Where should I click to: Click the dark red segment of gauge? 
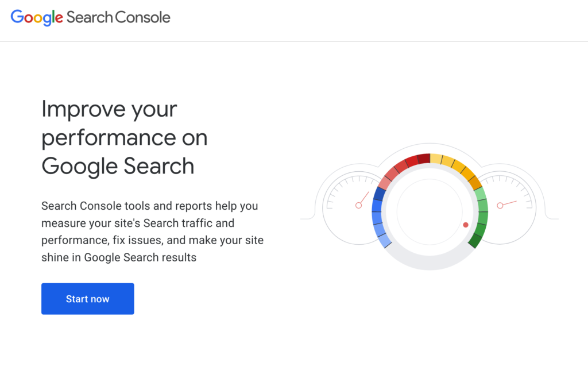[x=424, y=159]
